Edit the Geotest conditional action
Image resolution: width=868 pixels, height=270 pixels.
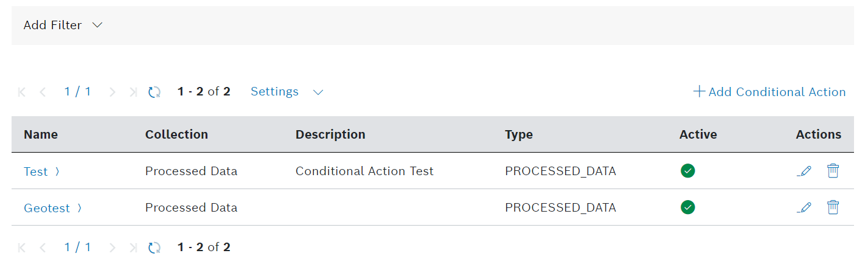(804, 208)
